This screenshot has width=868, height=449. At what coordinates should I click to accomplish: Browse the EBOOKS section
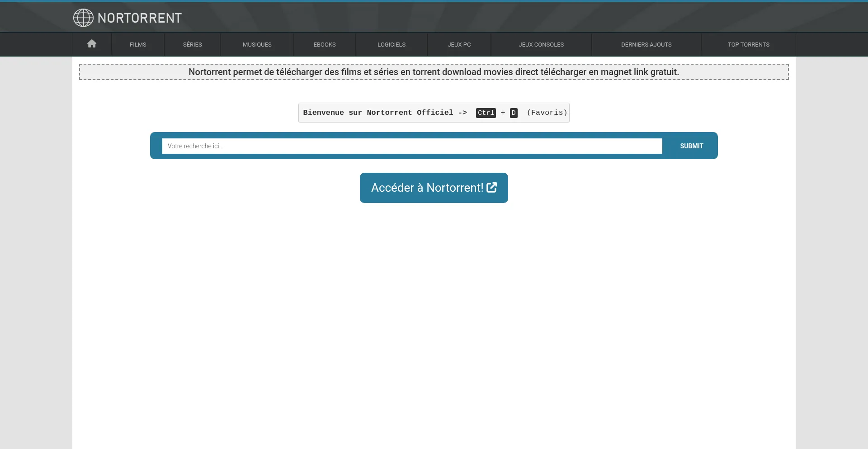pyautogui.click(x=325, y=44)
